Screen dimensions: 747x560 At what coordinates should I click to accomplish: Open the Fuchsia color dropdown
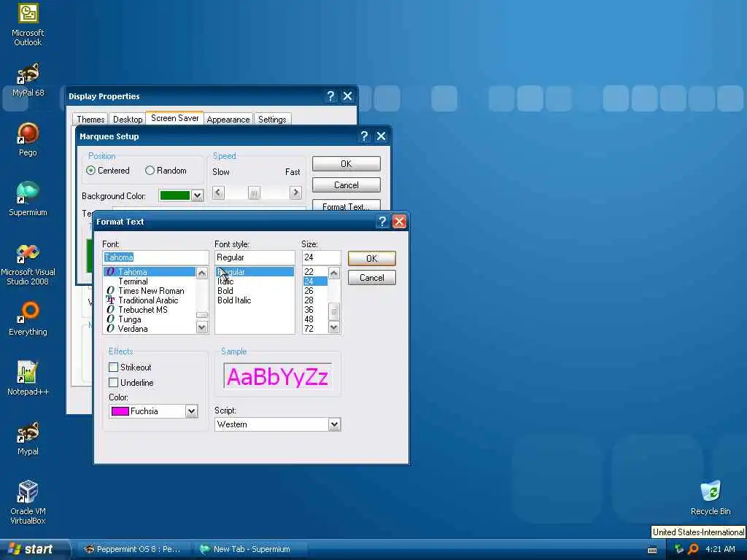(x=191, y=411)
